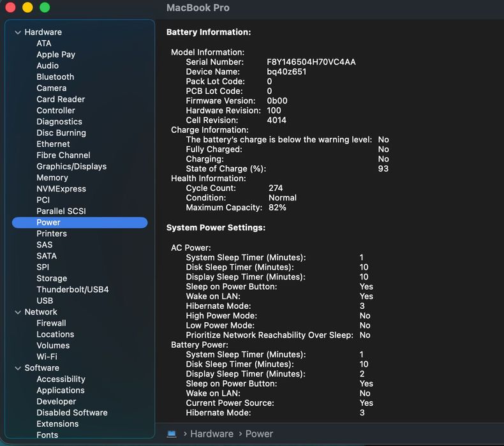Select Firewall under Network
Screen dimensions: 504x446
point(51,323)
